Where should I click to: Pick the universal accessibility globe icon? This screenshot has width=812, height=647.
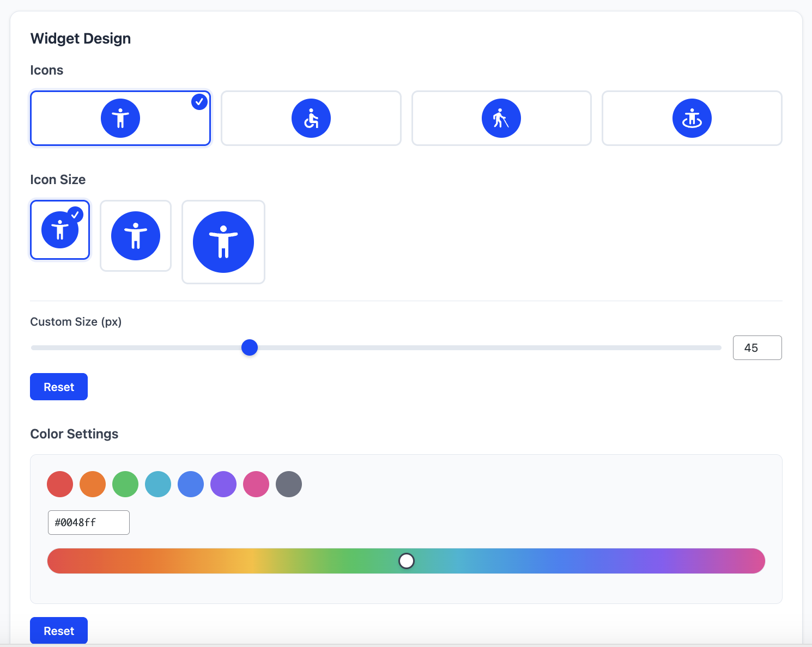[x=692, y=118]
